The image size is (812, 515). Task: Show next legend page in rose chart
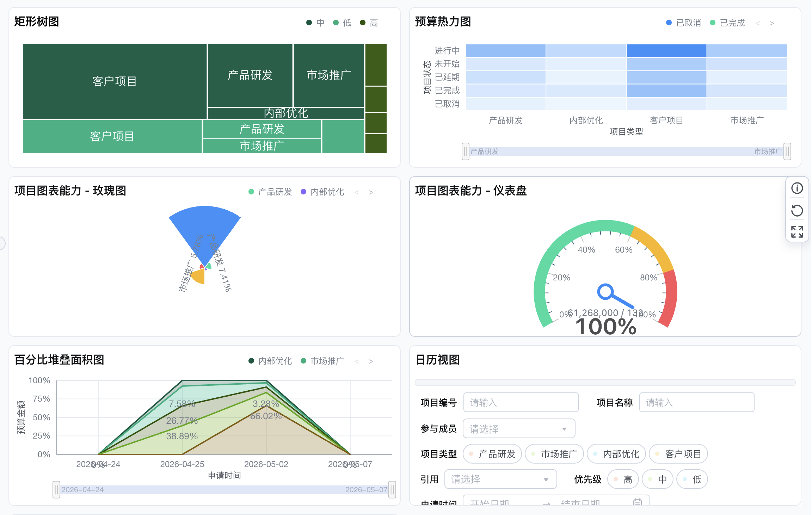pyautogui.click(x=371, y=192)
